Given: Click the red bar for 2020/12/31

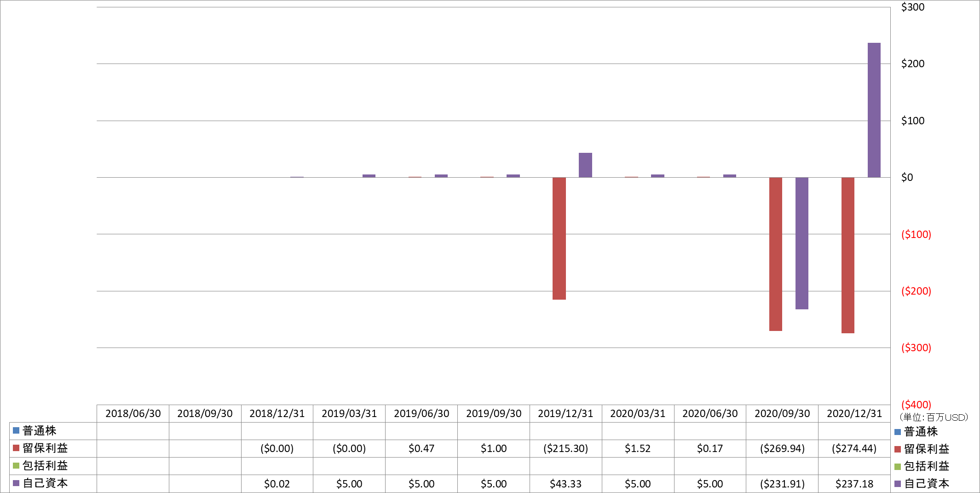Looking at the screenshot, I should 848,255.
